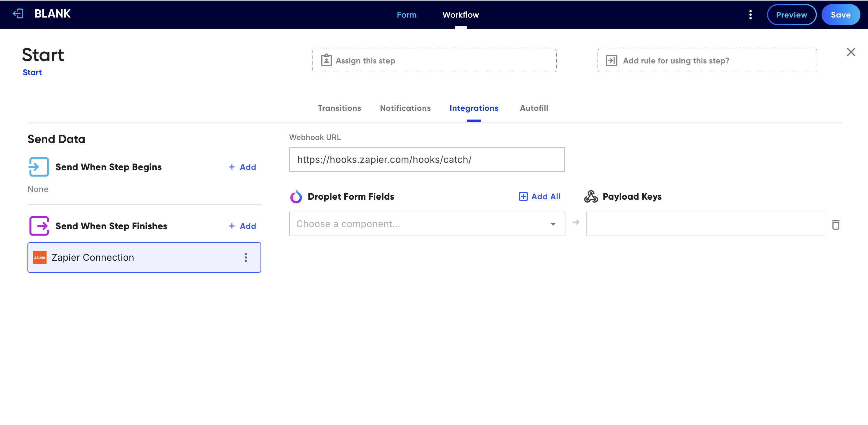Click the Preview button
Image resolution: width=868 pixels, height=425 pixels.
point(791,15)
